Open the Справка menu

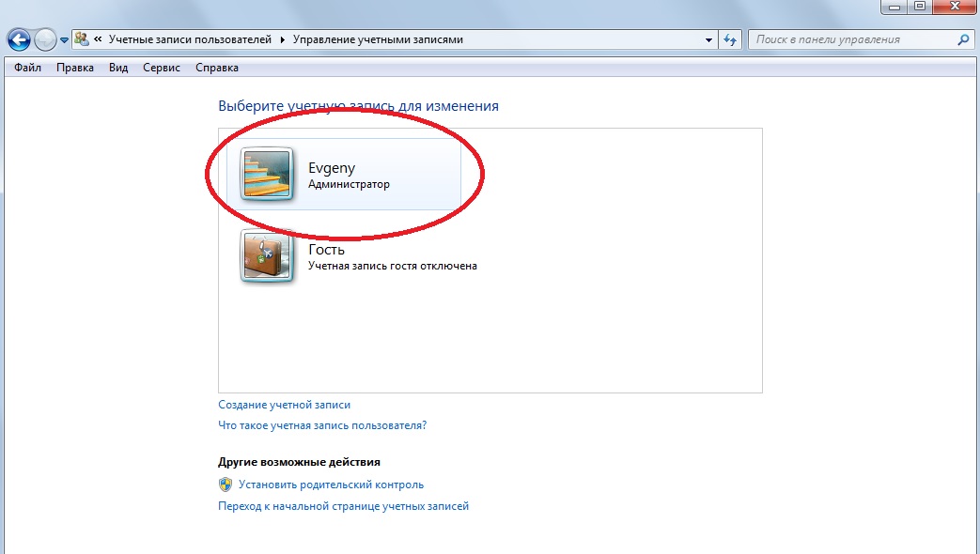point(217,68)
